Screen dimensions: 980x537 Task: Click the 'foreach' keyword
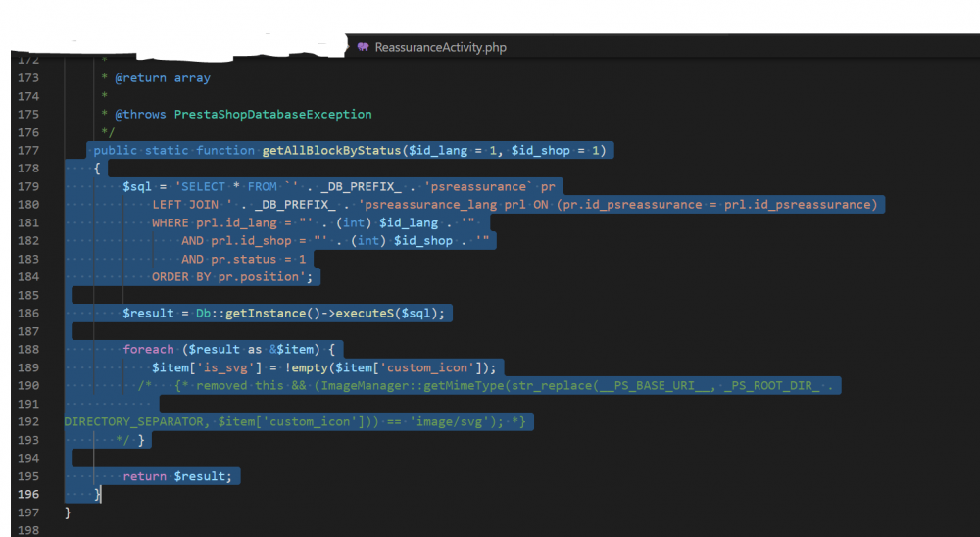click(x=148, y=349)
